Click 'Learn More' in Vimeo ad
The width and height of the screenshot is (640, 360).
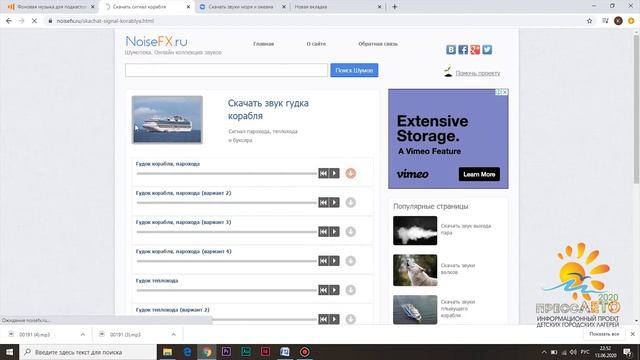479,174
